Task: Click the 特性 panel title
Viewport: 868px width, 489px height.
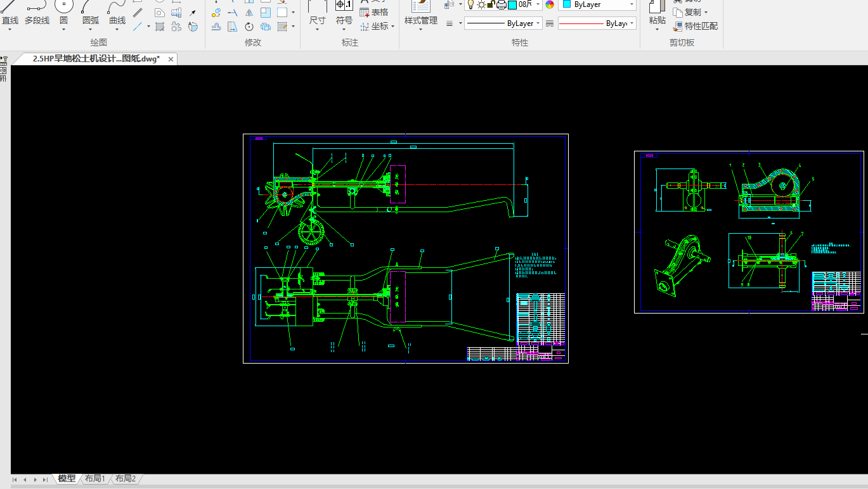Action: point(520,42)
